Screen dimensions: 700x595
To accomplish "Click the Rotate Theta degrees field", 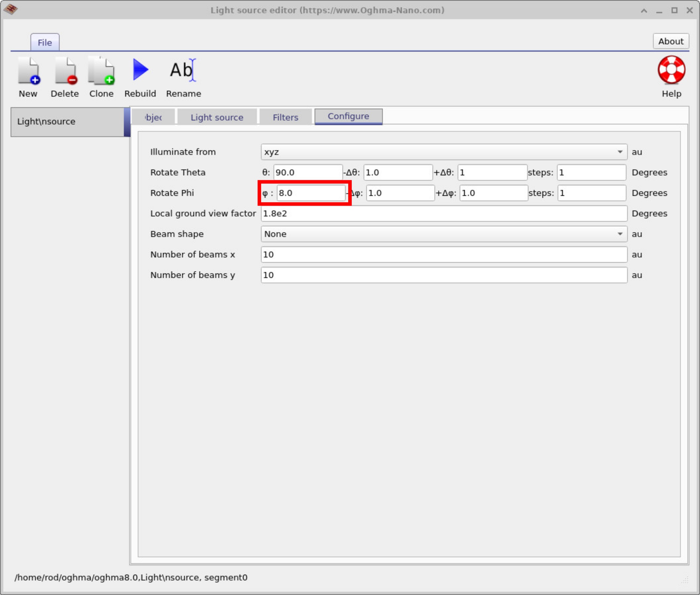I will click(308, 172).
